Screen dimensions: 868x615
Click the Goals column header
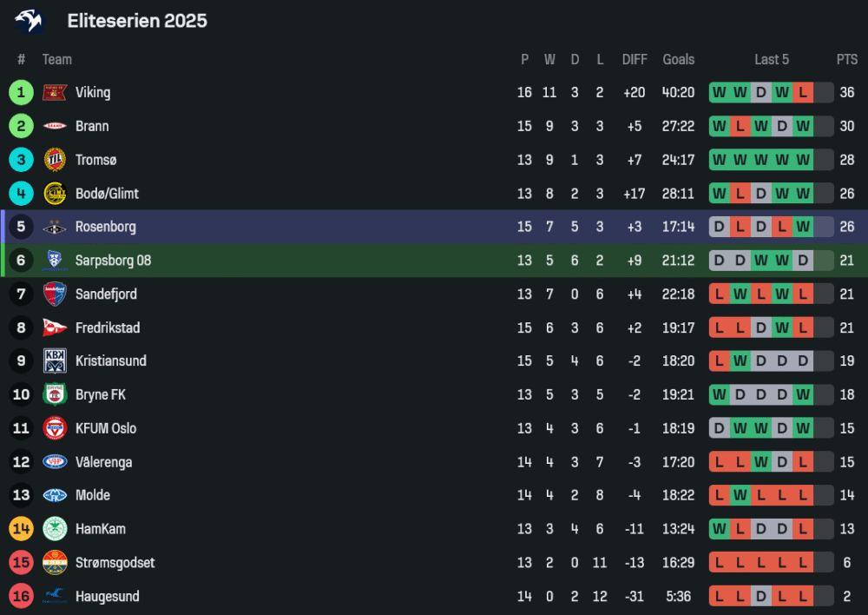[679, 60]
